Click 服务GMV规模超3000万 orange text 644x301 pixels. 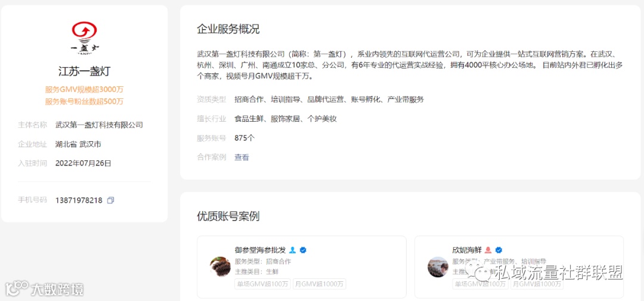(x=84, y=89)
